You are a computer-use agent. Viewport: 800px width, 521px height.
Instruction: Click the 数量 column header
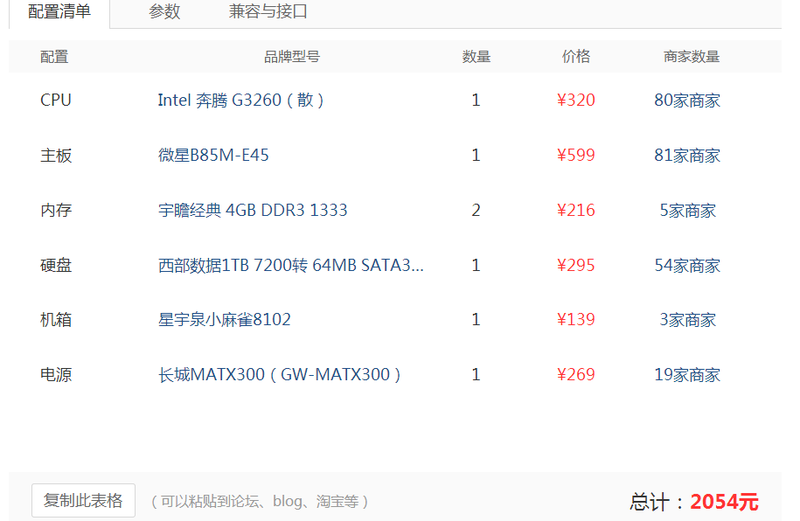[x=476, y=57]
